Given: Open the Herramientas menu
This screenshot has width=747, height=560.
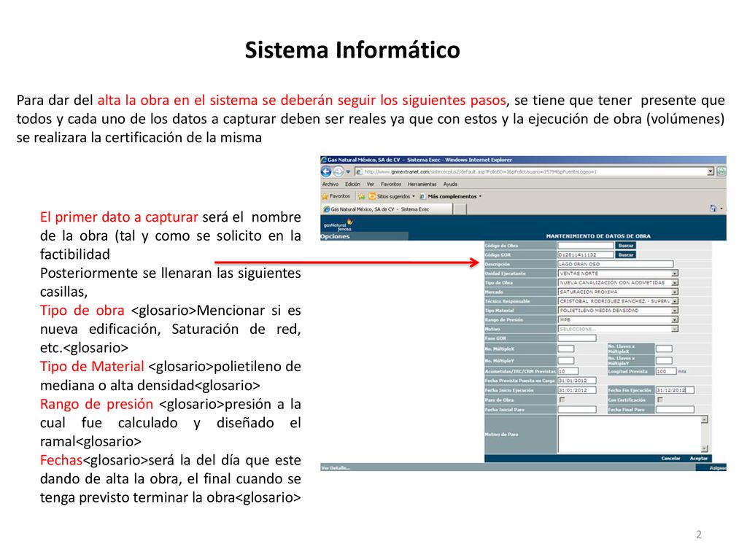Looking at the screenshot, I should [422, 184].
